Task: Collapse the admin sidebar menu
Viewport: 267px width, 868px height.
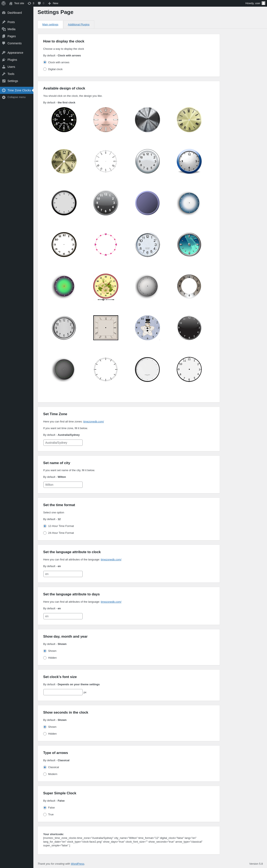Action: point(16,97)
